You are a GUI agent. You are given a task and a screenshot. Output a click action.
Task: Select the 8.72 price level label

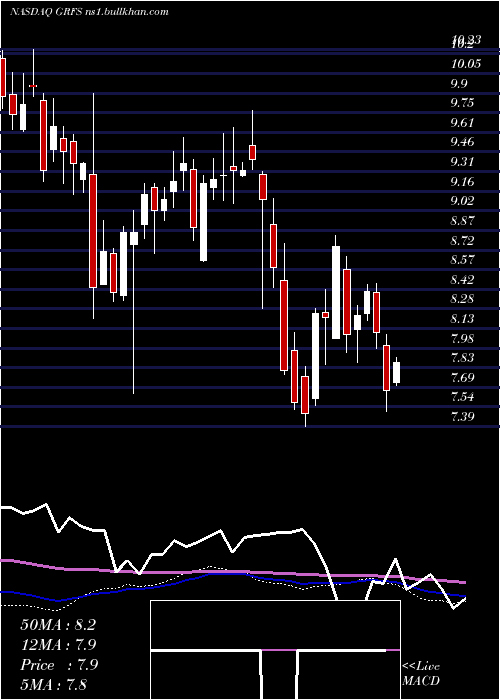point(462,241)
